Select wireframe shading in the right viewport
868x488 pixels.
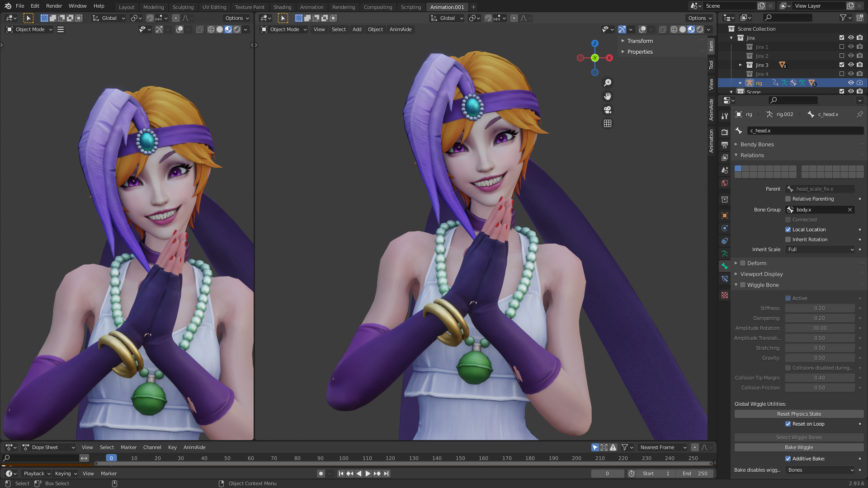[674, 29]
